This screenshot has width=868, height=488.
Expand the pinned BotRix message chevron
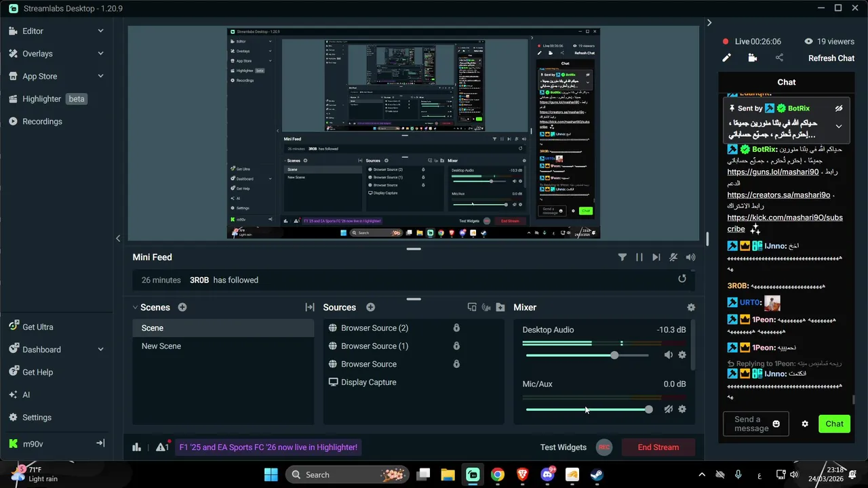839,127
